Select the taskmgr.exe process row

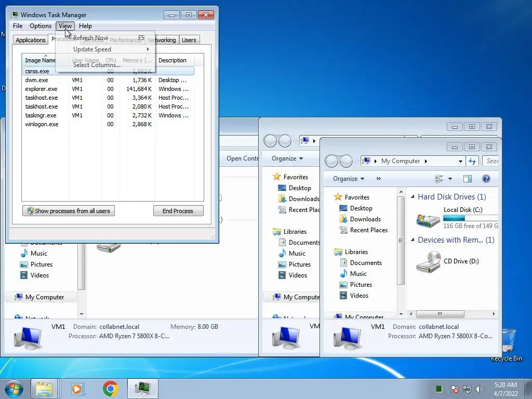click(109, 115)
